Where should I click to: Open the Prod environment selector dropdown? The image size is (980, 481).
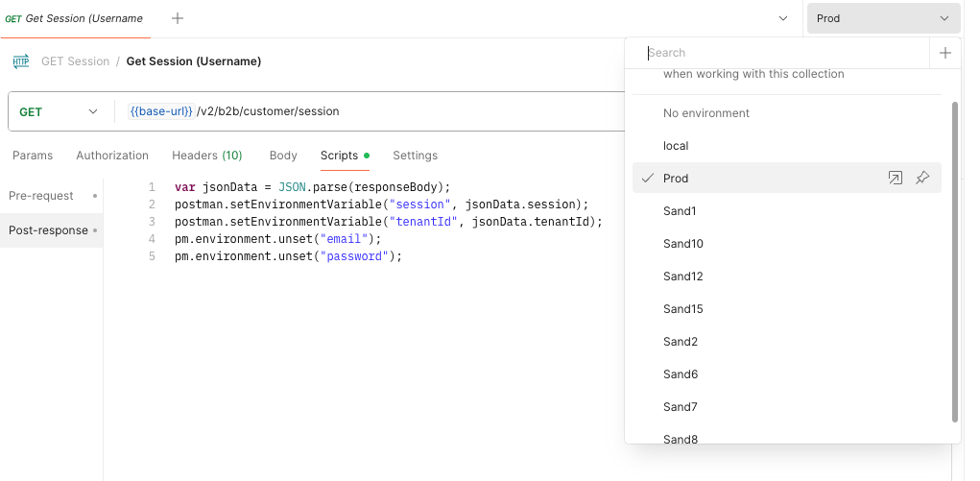[883, 18]
